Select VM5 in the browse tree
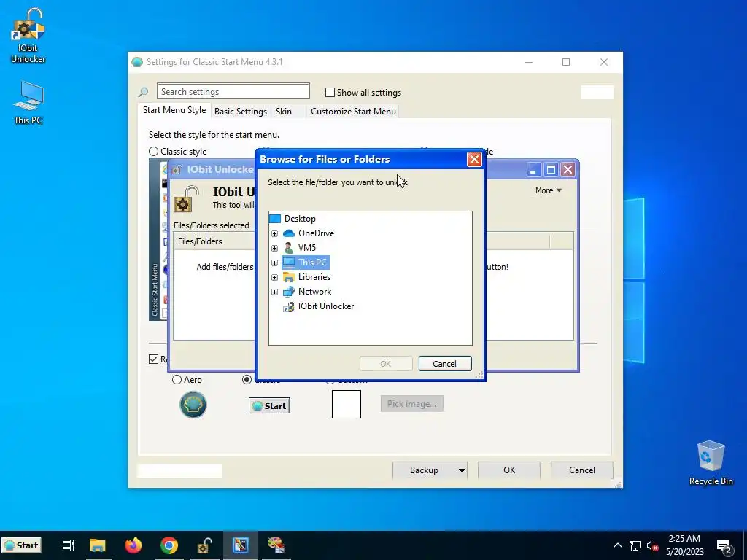747x560 pixels. click(307, 248)
